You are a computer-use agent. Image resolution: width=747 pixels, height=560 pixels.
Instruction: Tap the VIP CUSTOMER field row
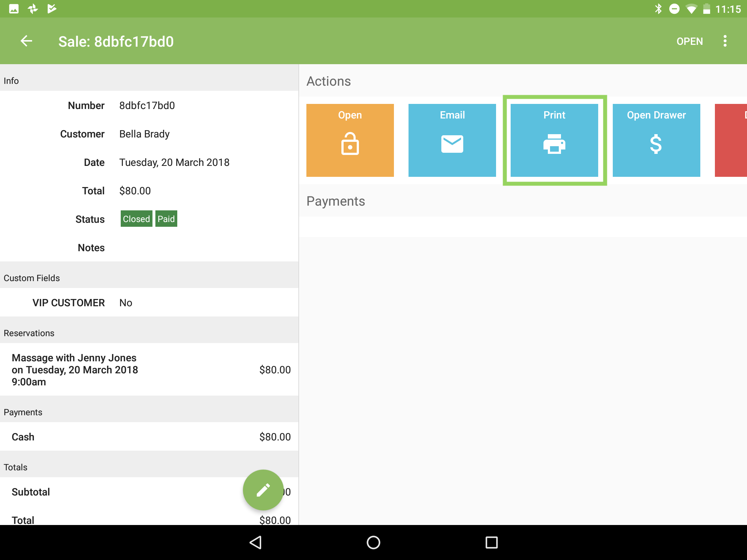150,303
